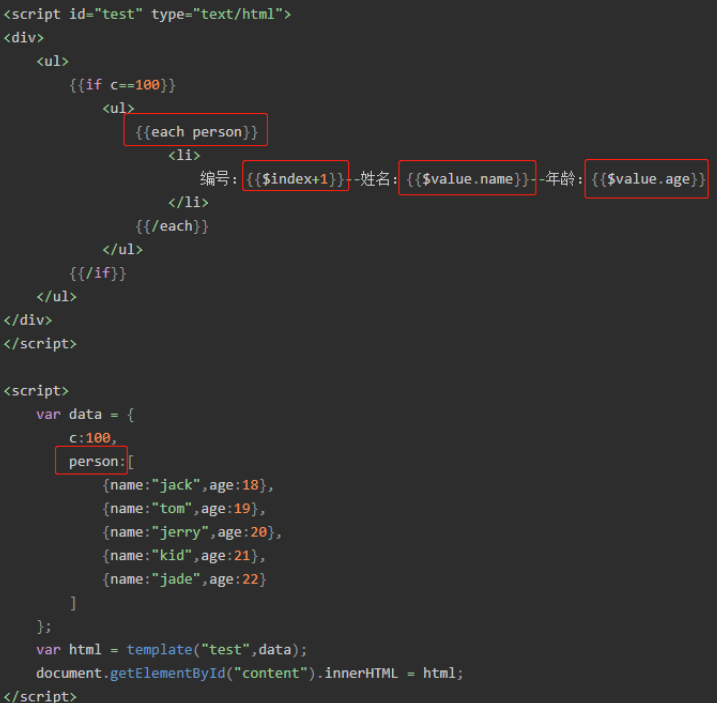Viewport: 717px width, 703px height.
Task: Click the closing </li> tag
Action: pyautogui.click(x=188, y=203)
